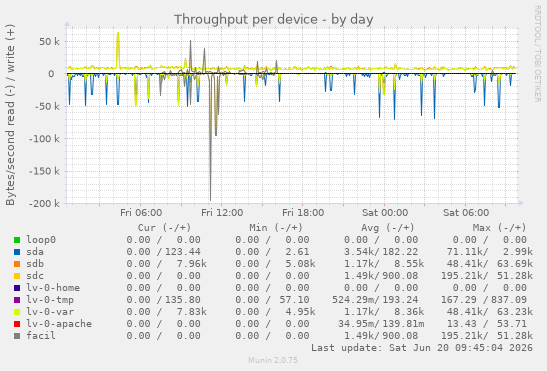Click the -50 k y-axis label

tap(47, 106)
